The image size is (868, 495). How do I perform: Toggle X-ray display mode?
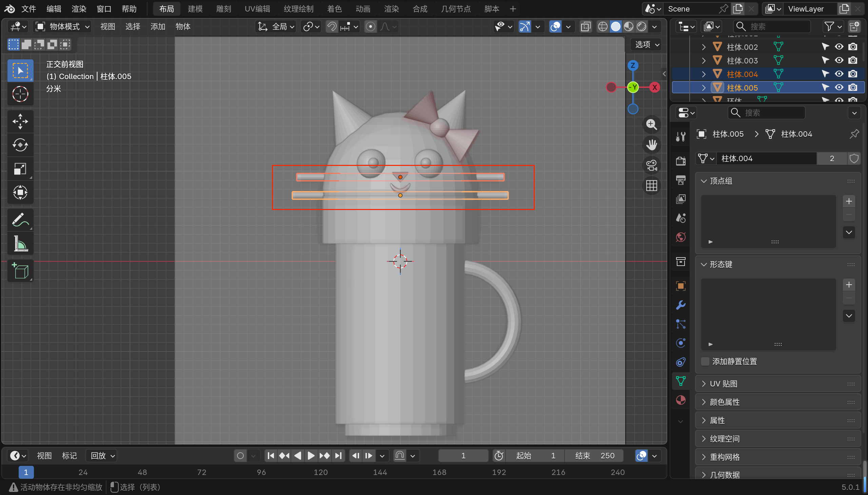[x=585, y=26]
